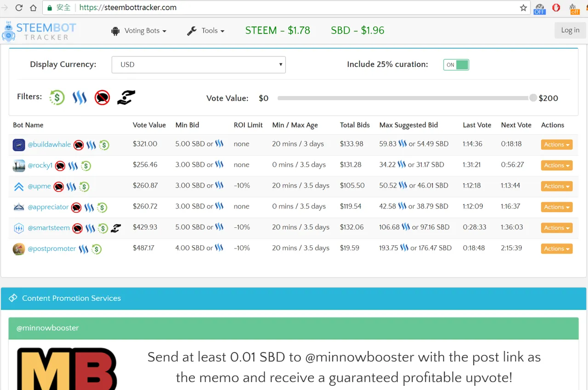The image size is (588, 390).
Task: Click the Vote Value slider handle
Action: pos(533,98)
